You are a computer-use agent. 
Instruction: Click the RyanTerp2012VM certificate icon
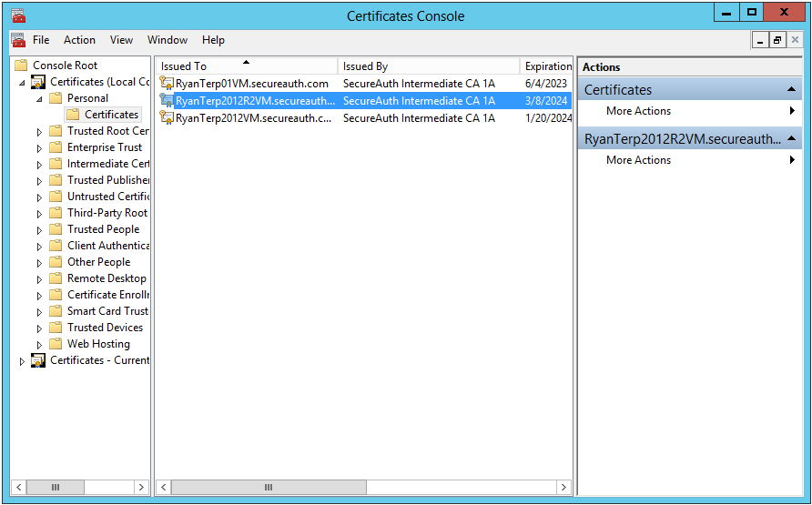(x=167, y=118)
